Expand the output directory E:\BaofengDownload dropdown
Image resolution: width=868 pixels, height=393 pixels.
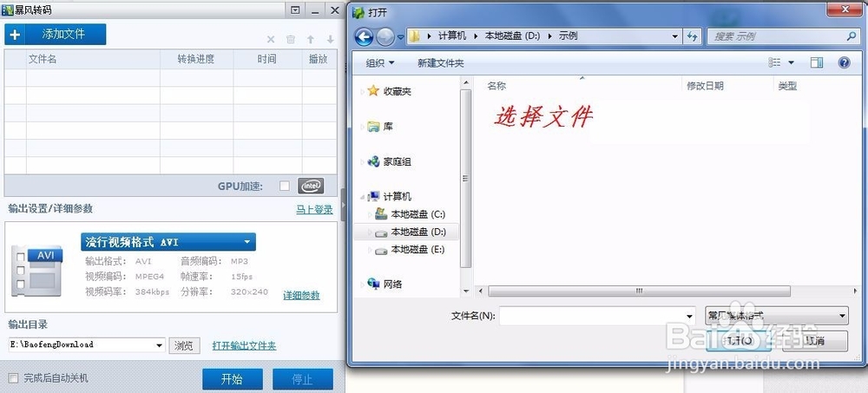tap(160, 345)
